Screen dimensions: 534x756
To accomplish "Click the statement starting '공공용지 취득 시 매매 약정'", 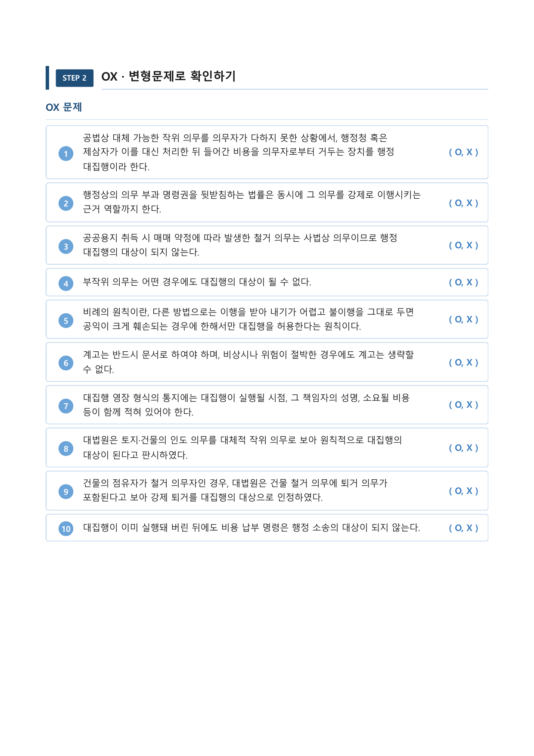I will (240, 245).
